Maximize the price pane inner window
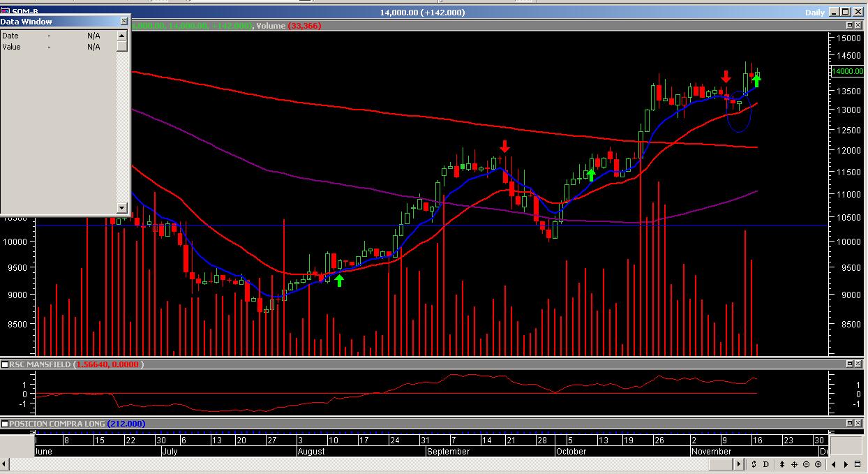This screenshot has width=868, height=474. pos(850,26)
